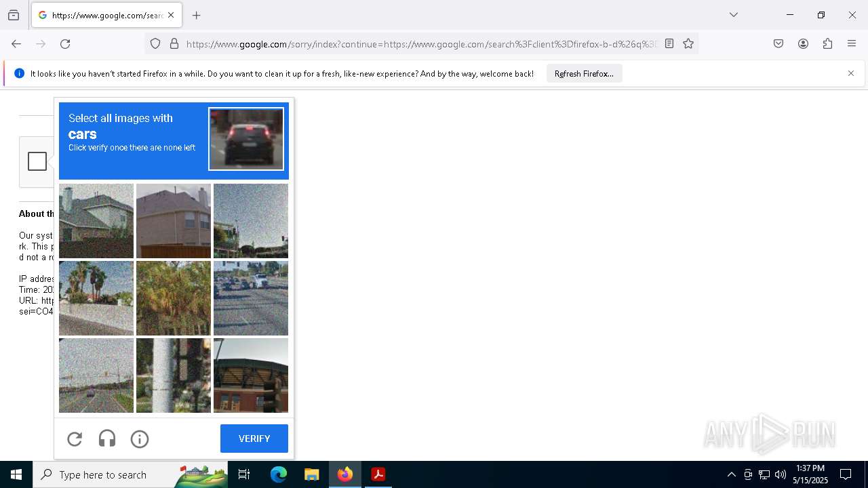Launch Microsoft Edge from taskbar
868x488 pixels.
(279, 474)
